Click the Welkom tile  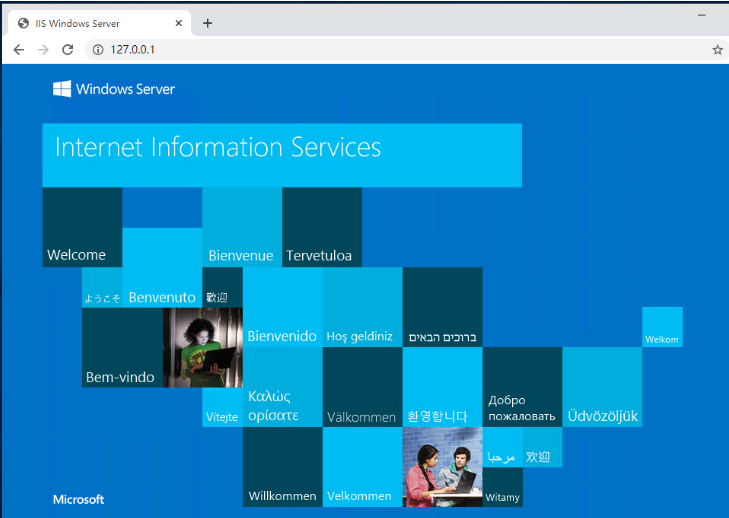(663, 327)
